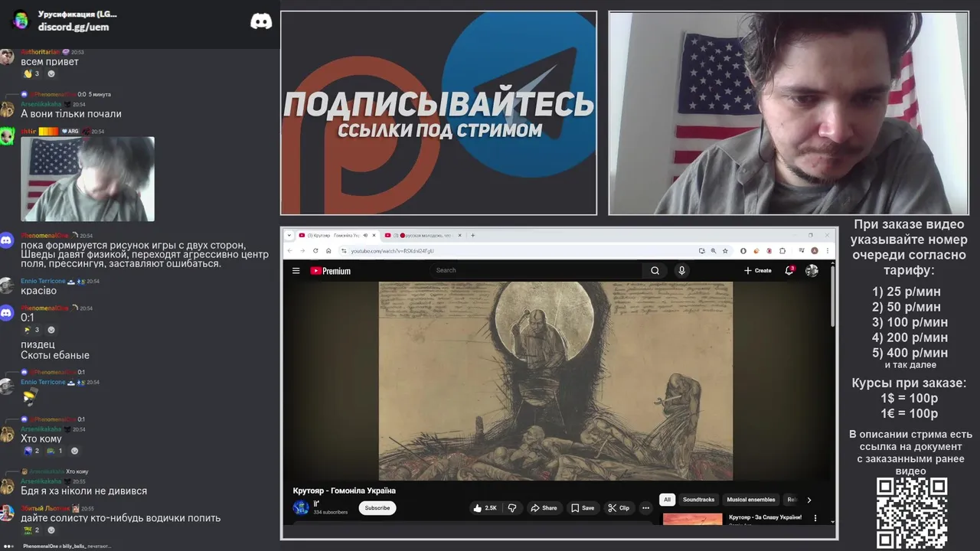
Task: Open the Chrome profile avatar
Action: pos(815,250)
